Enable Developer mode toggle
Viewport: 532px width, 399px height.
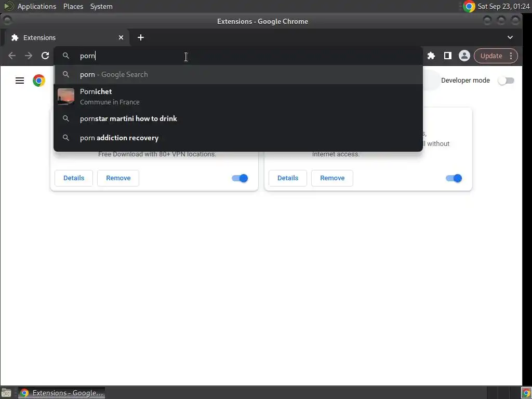(506, 81)
